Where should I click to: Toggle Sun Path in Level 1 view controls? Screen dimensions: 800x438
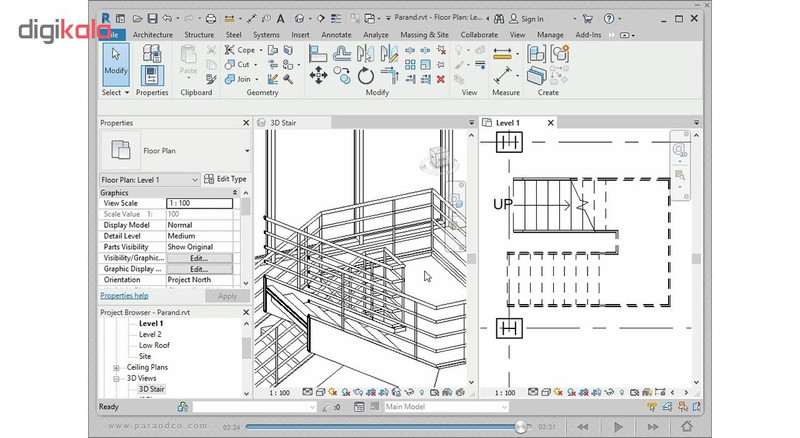pyautogui.click(x=558, y=392)
